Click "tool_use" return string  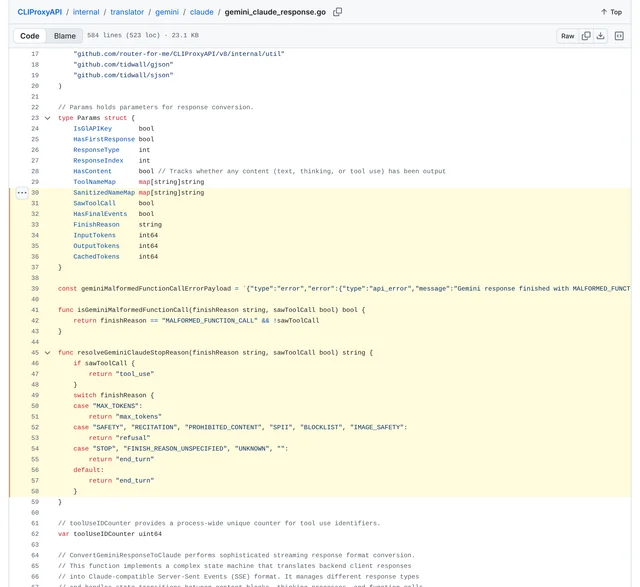pyautogui.click(x=135, y=374)
